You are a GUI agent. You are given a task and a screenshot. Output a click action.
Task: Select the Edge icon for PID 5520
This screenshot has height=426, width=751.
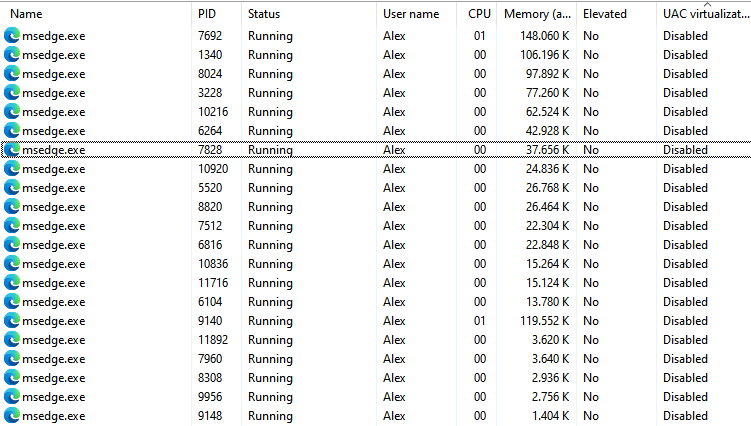(x=12, y=187)
